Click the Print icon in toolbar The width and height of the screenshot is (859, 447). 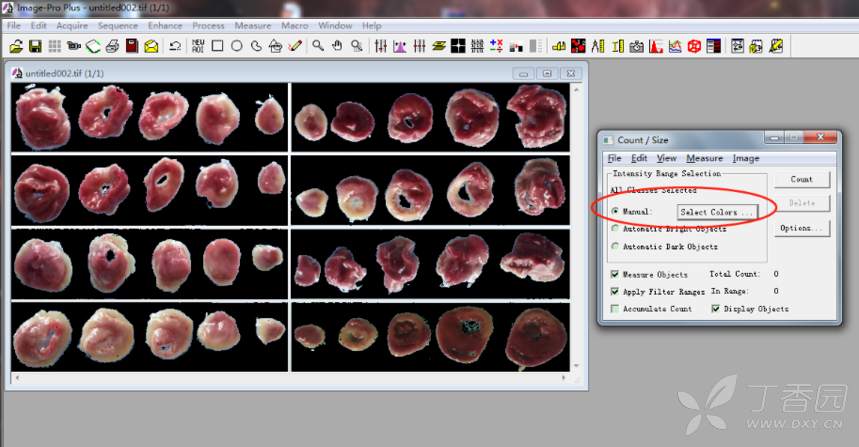pyautogui.click(x=112, y=46)
